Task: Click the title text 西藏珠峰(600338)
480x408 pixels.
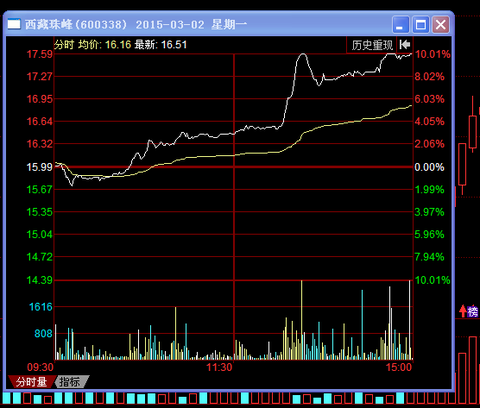Action: (76, 24)
